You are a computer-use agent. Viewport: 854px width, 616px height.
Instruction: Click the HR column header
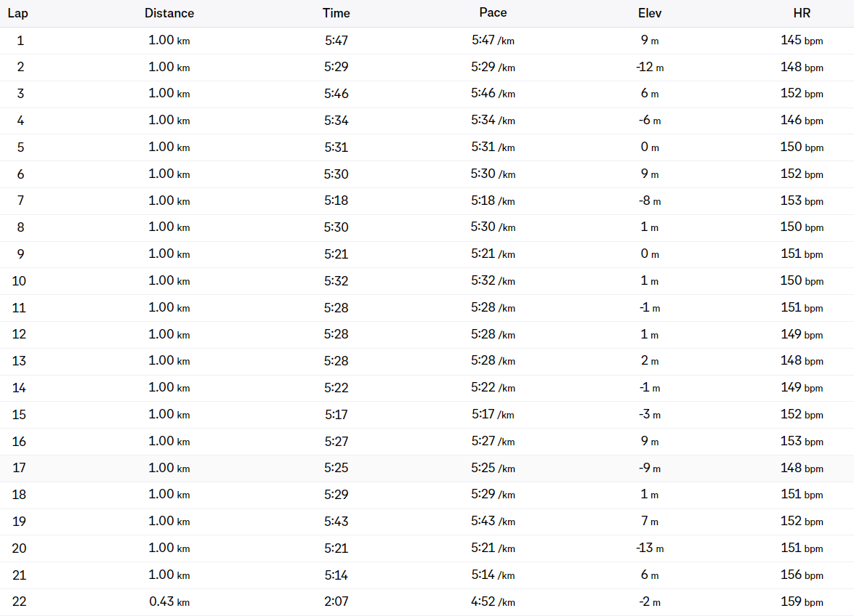[802, 13]
